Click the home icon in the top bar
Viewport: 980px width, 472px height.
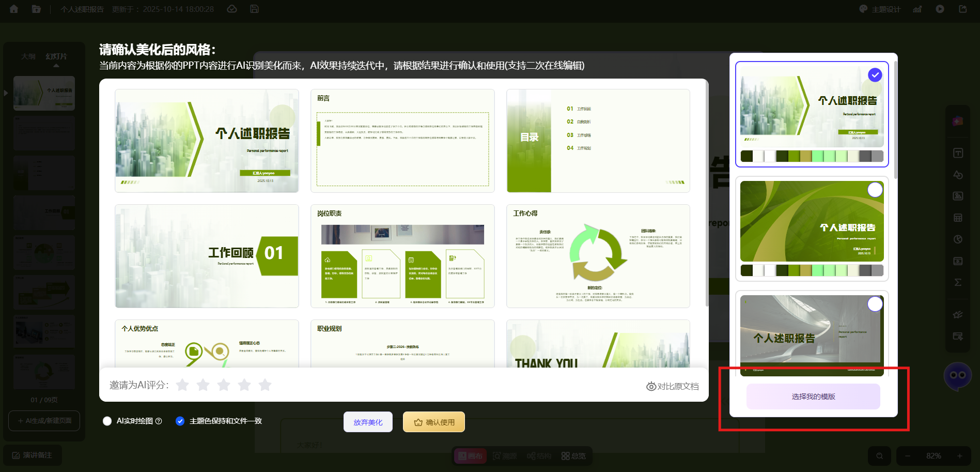click(14, 9)
